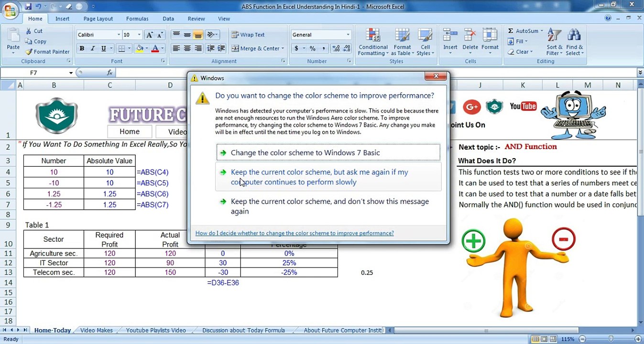Open the color scheme performance help link
The width and height of the screenshot is (644, 344).
pos(295,233)
